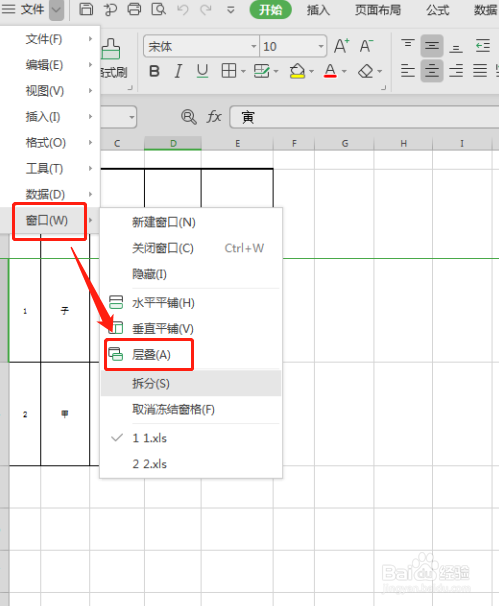
Task: Toggle Bold formatting
Action: point(154,71)
